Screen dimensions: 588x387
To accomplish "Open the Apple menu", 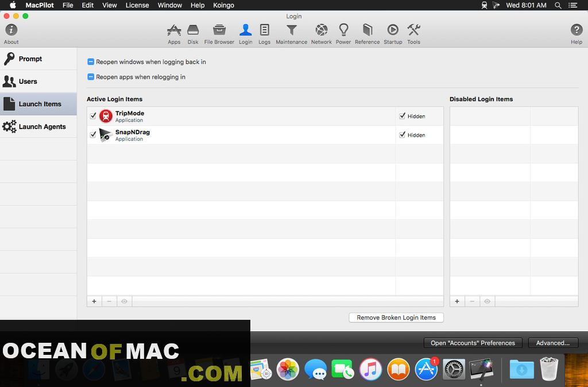I will (x=13, y=5).
